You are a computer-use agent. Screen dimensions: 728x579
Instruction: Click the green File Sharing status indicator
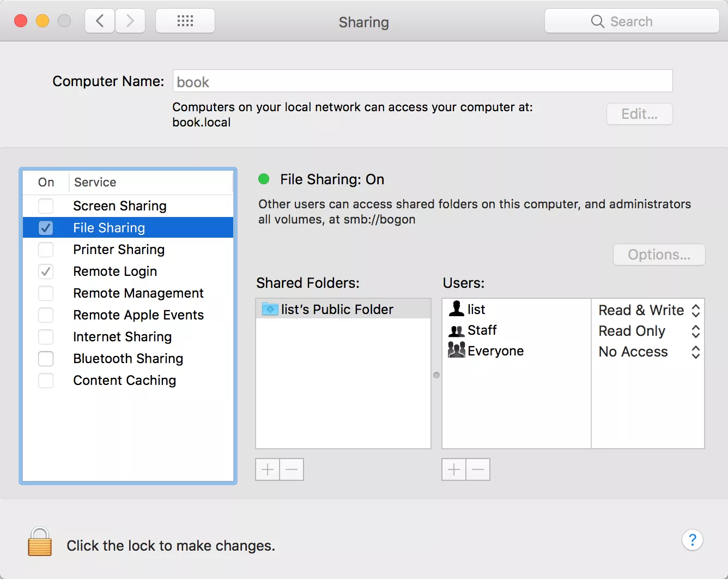264,179
